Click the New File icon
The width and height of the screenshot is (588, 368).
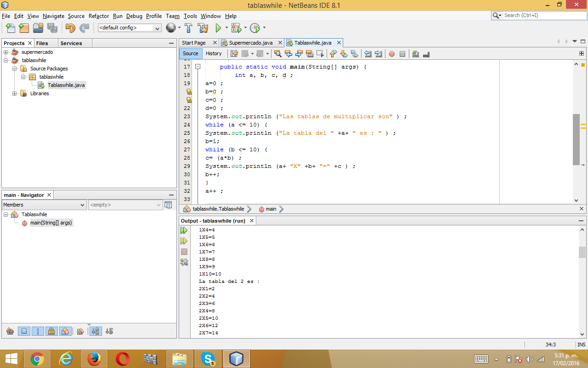[10, 28]
